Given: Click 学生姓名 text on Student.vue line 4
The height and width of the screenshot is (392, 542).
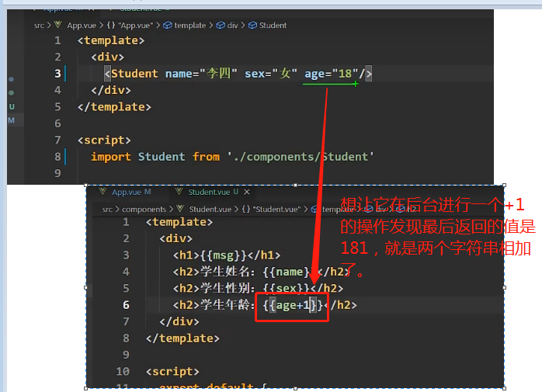Looking at the screenshot, I should [225, 272].
